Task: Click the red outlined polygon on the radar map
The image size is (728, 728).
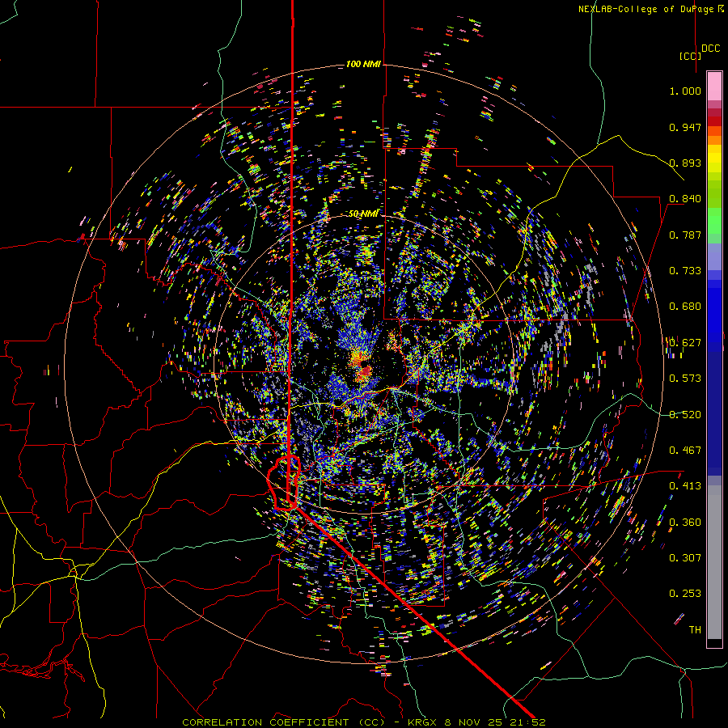Action: (x=284, y=483)
